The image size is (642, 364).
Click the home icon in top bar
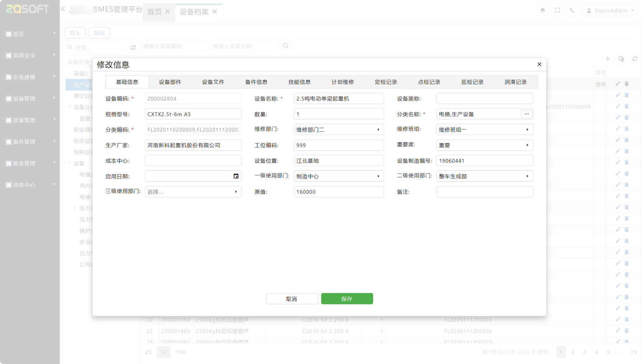tap(542, 11)
